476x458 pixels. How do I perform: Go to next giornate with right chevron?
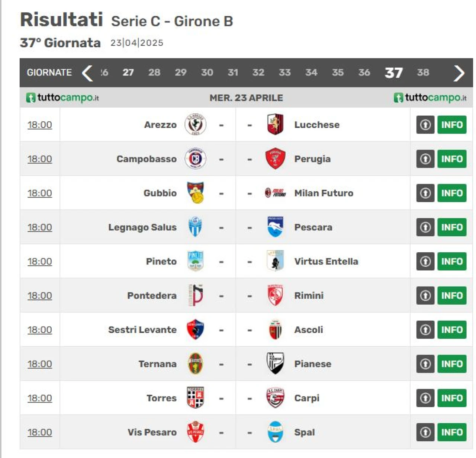[x=459, y=73]
